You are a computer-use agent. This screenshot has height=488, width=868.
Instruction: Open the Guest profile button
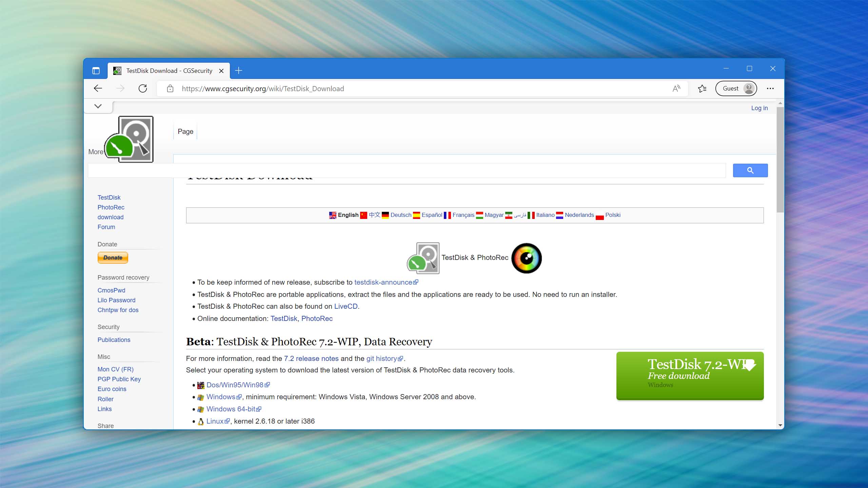click(736, 88)
